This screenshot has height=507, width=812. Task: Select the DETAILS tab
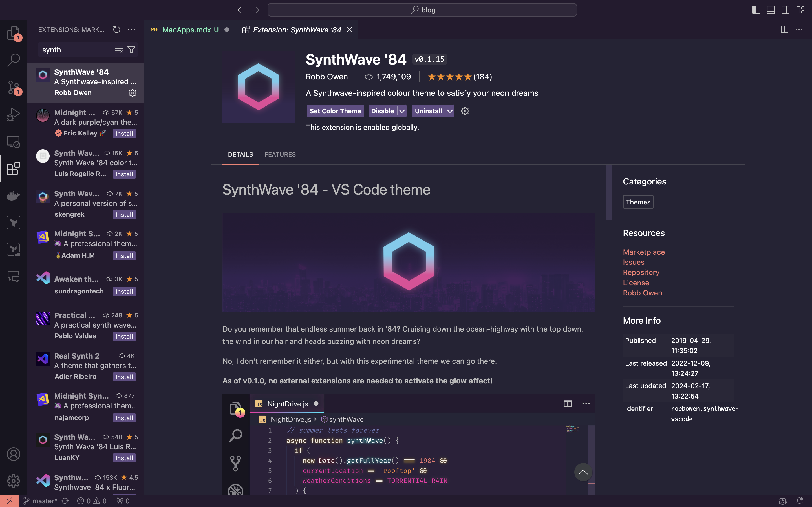click(x=240, y=154)
